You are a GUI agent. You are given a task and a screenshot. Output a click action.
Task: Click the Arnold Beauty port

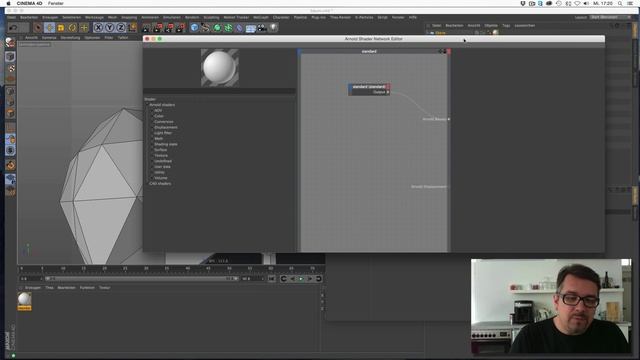click(x=449, y=119)
